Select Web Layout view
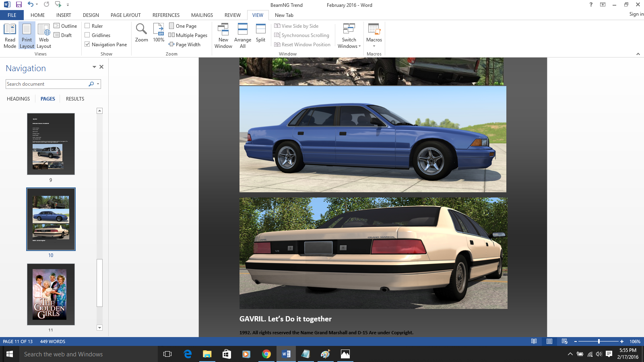 44,36
